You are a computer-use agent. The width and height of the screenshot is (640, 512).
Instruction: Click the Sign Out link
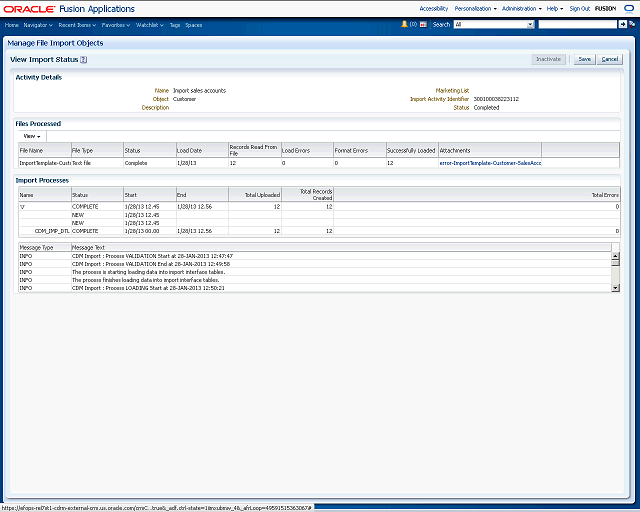pyautogui.click(x=579, y=8)
